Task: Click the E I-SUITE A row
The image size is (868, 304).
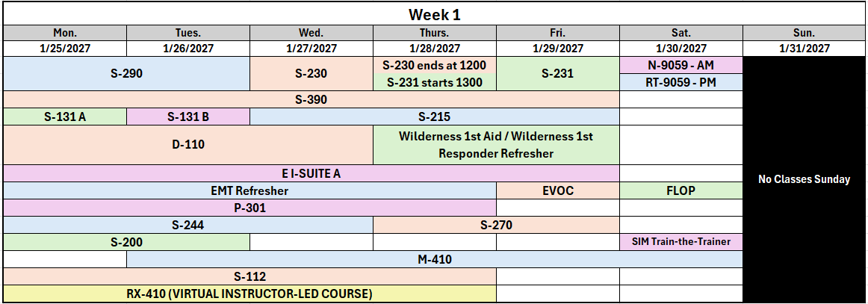Action: coord(311,173)
